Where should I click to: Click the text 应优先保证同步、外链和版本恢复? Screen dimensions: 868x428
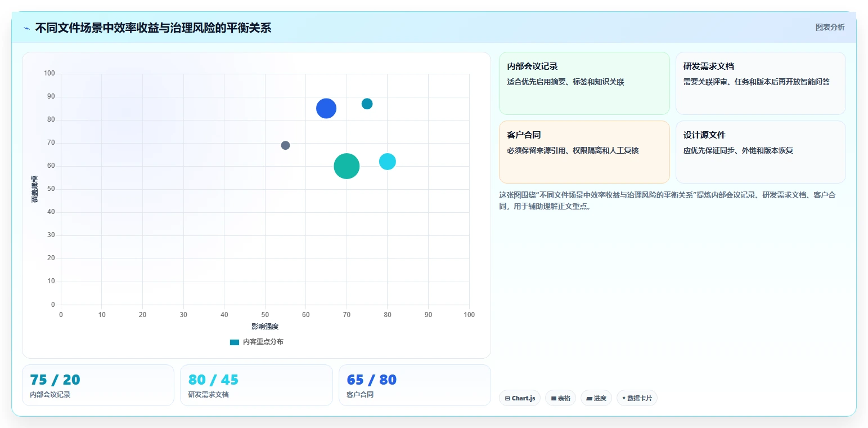click(x=738, y=151)
